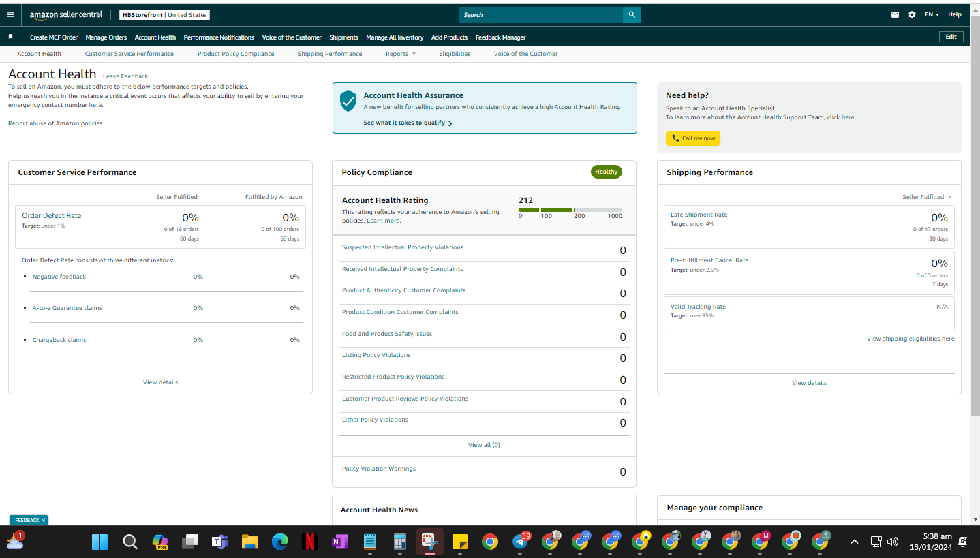
Task: Open the settings gear icon
Action: [x=912, y=14]
